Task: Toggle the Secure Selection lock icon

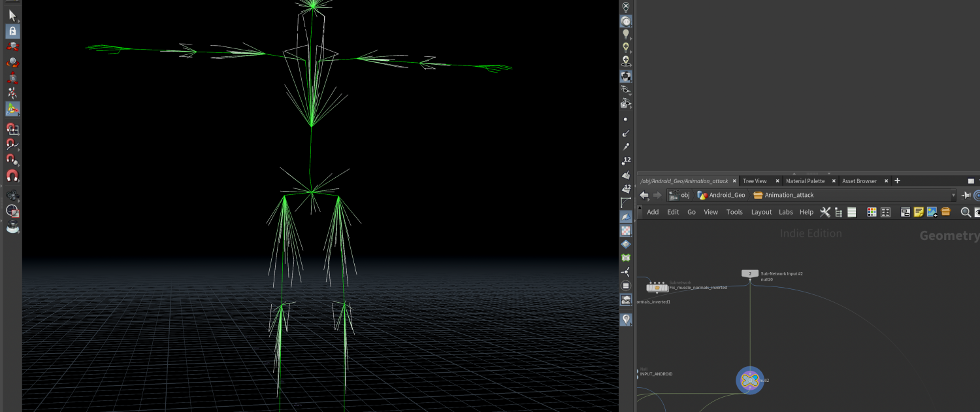Action: pyautogui.click(x=12, y=31)
